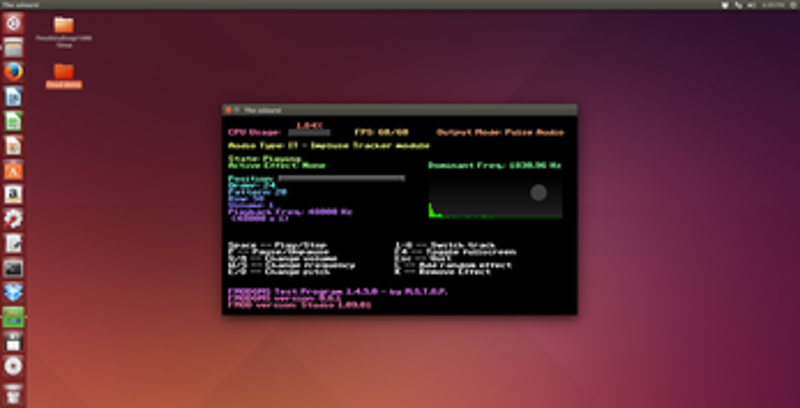The height and width of the screenshot is (408, 800).
Task: Launch the Terminal from the launcher
Action: 13,268
